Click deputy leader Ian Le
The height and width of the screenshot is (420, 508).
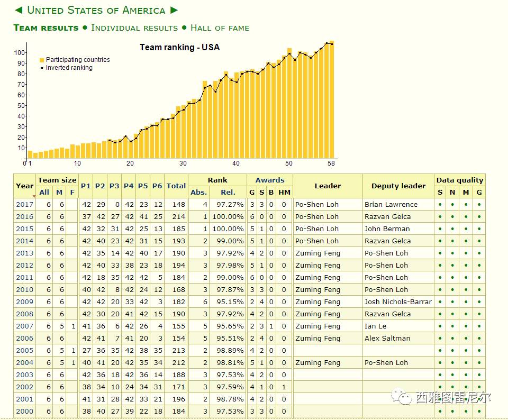coord(376,326)
